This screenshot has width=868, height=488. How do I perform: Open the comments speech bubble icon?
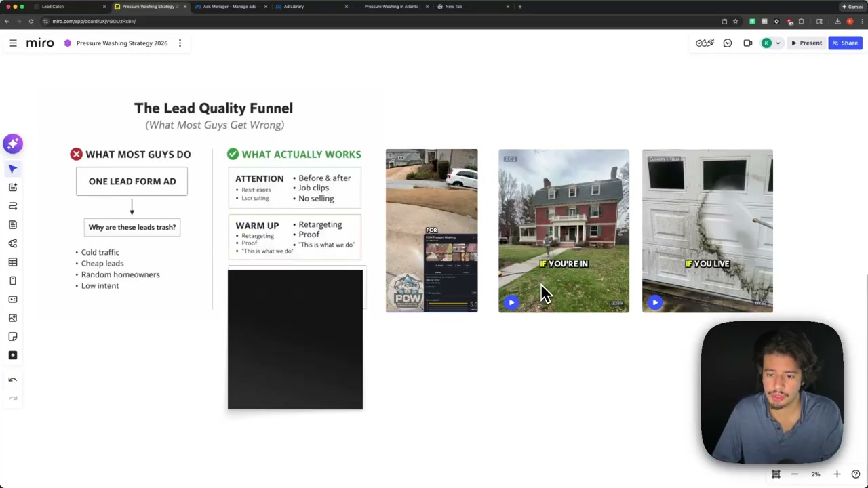[x=728, y=43]
